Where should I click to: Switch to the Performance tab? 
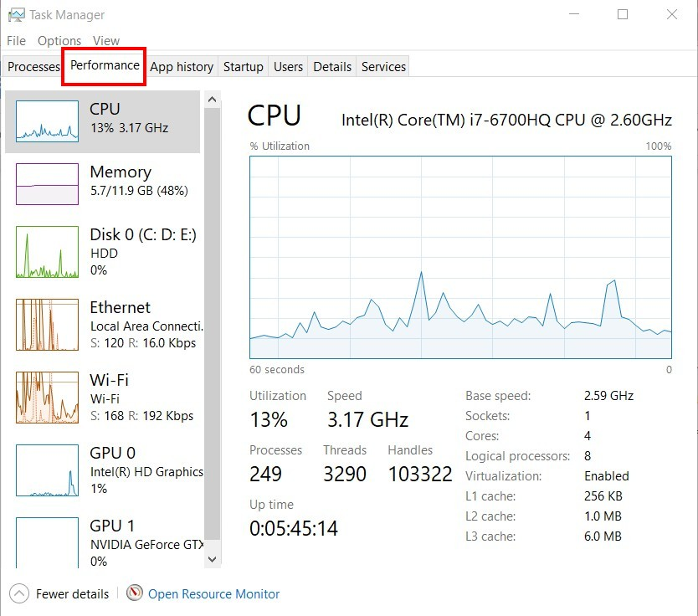[x=105, y=65]
